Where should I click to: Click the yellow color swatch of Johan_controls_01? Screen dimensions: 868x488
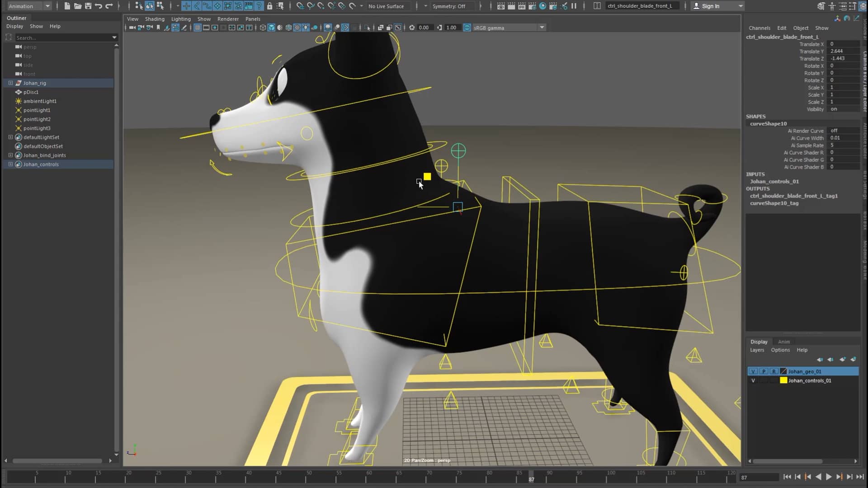pyautogui.click(x=784, y=380)
